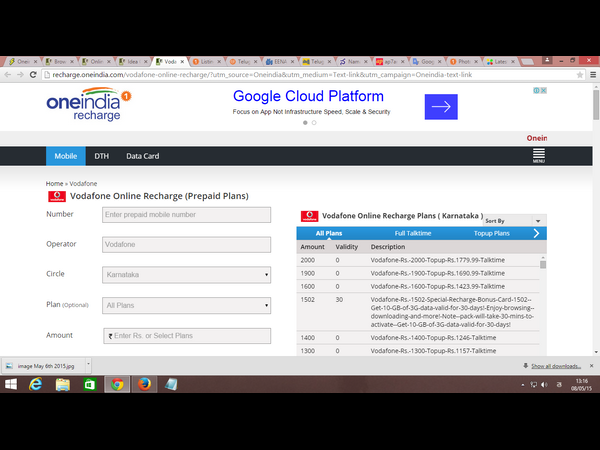Open the Plan (Optional) dropdown

[187, 305]
